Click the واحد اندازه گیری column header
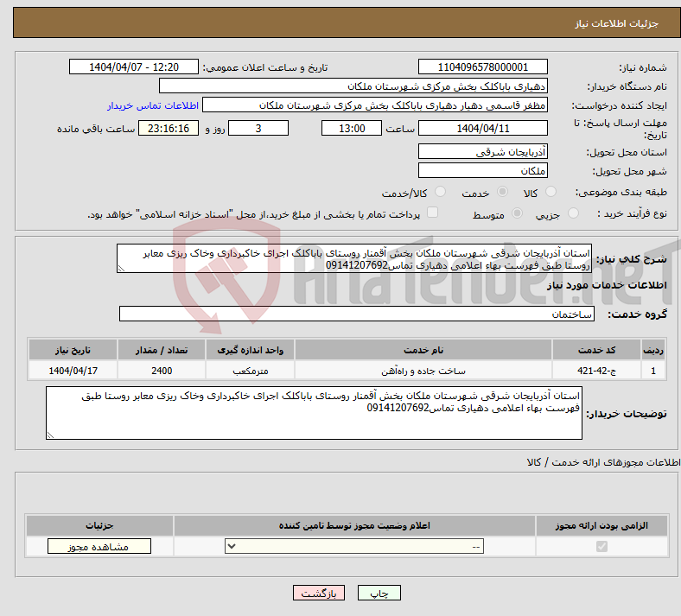This screenshot has height=616, width=681. [x=250, y=350]
